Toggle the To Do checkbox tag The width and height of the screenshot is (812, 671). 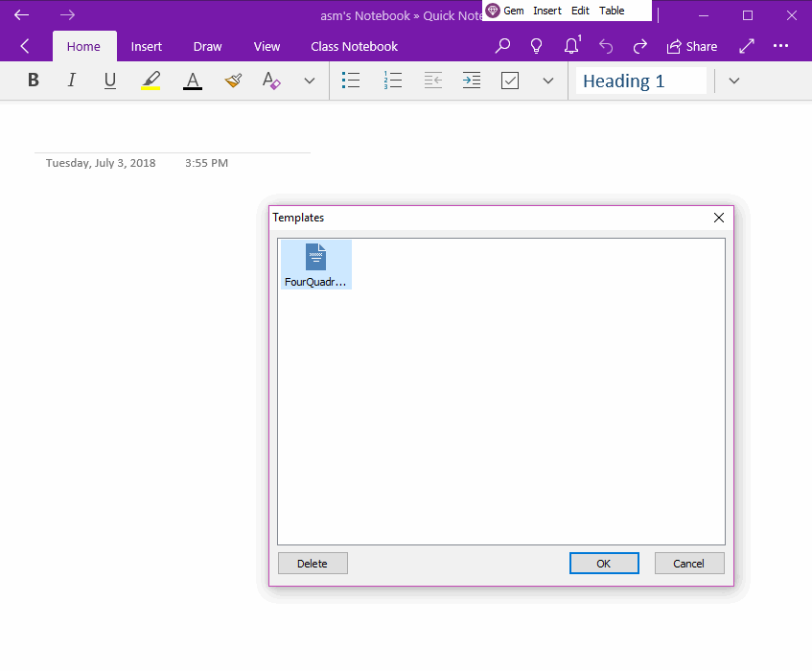510,81
